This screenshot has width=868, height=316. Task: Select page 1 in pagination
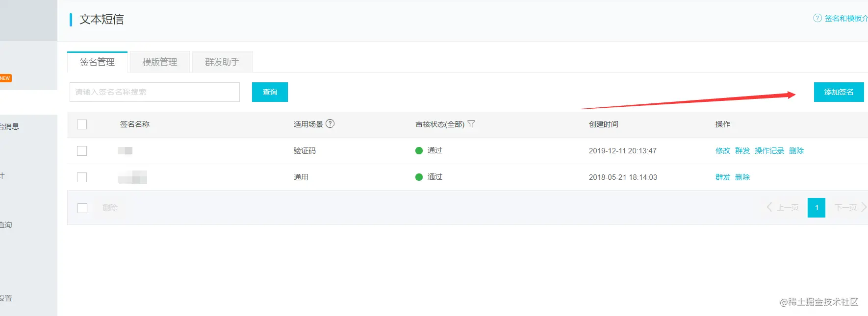pyautogui.click(x=816, y=208)
